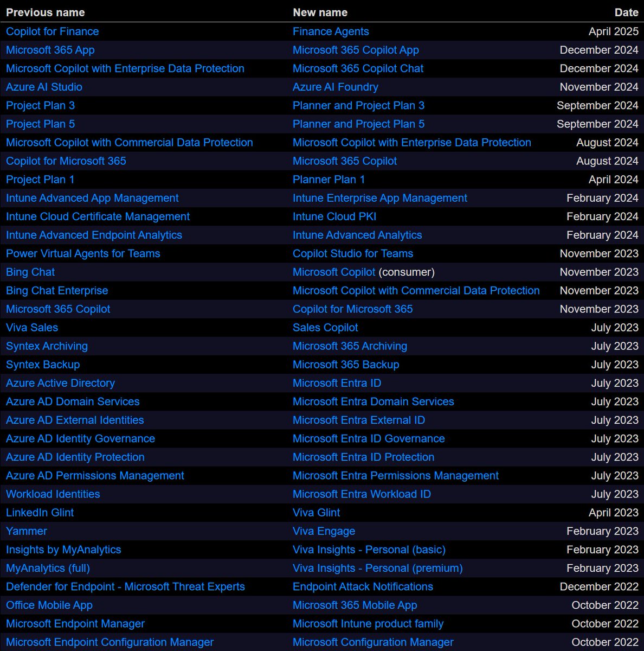Open Azure AD Domain Services link
The height and width of the screenshot is (651, 644).
pyautogui.click(x=73, y=401)
